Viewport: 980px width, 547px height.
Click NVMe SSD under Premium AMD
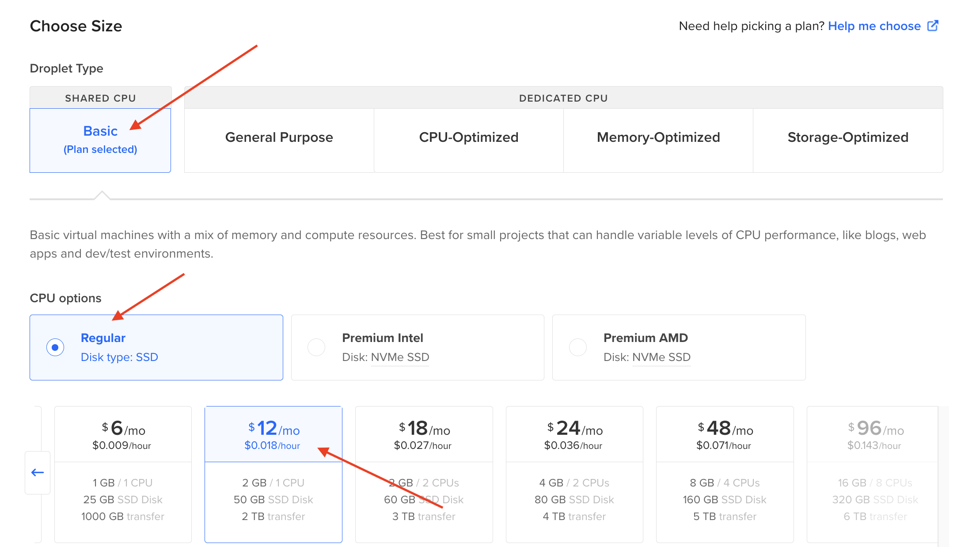click(661, 357)
